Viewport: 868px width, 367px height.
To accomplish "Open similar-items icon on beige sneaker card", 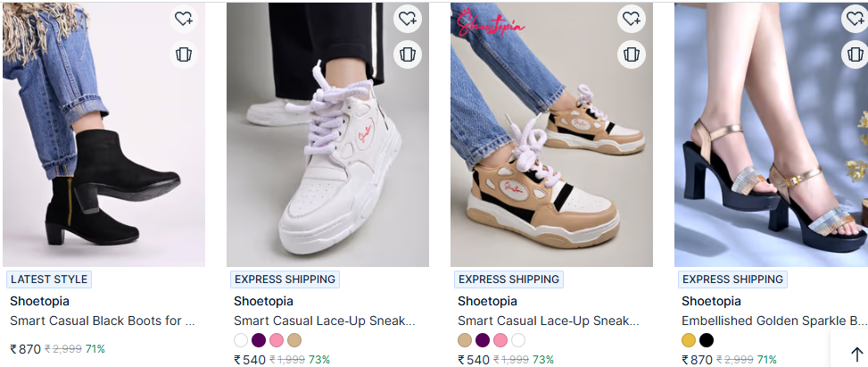I will (x=631, y=54).
